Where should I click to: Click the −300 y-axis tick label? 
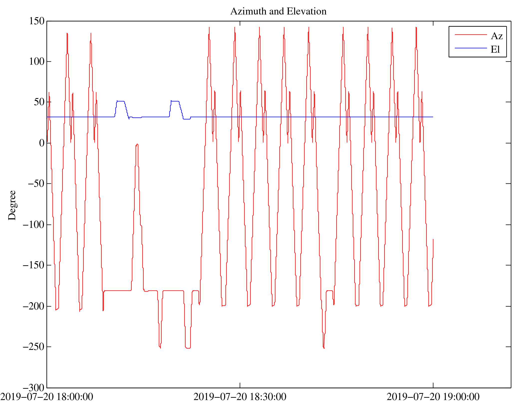coord(33,388)
